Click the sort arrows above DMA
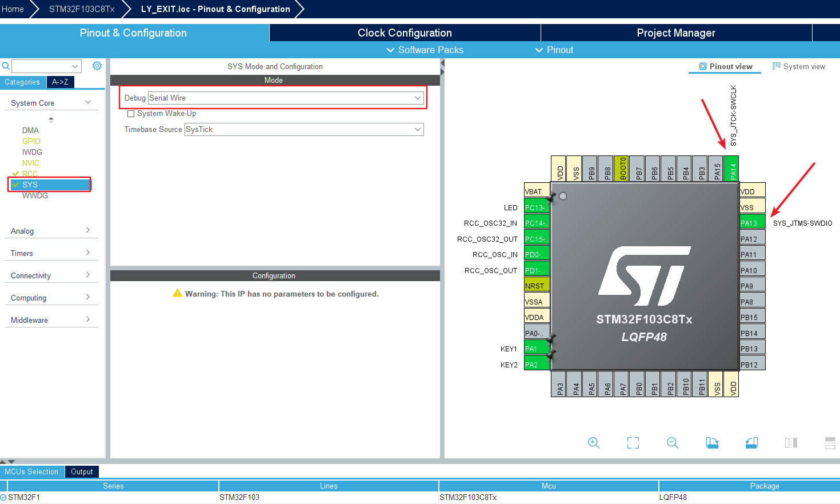840x504 pixels. (51, 119)
